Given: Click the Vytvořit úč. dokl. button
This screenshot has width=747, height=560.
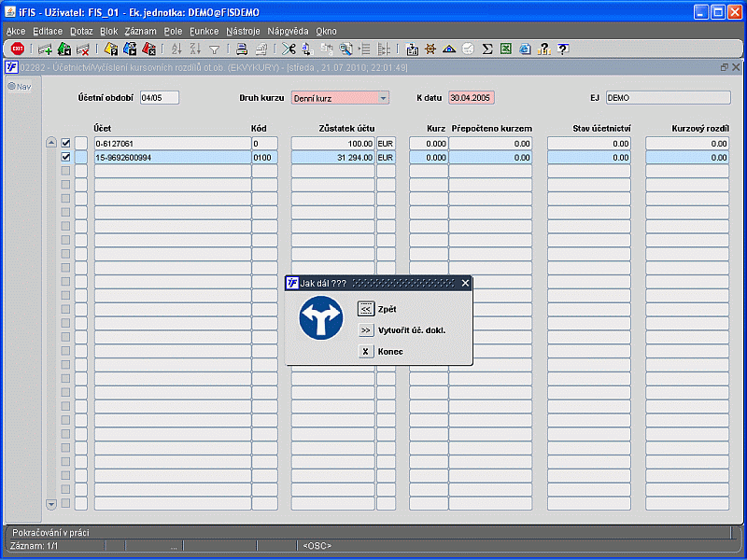Looking at the screenshot, I should pos(366,330).
